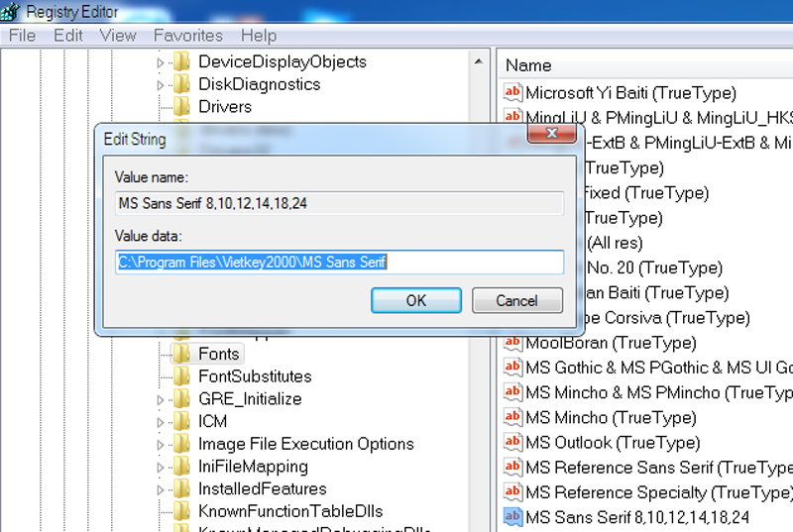Select the DiskDiagnostics registry key
Viewport: 793px width, 532px height.
(260, 84)
